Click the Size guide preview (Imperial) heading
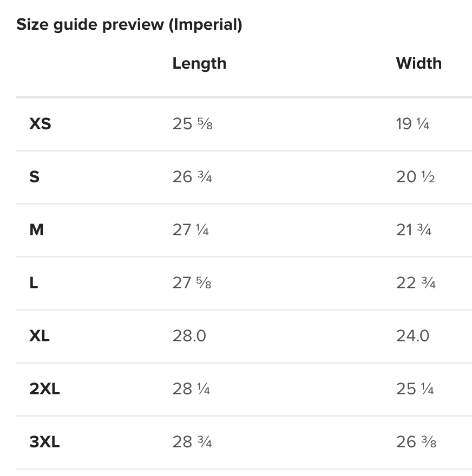 (x=129, y=24)
